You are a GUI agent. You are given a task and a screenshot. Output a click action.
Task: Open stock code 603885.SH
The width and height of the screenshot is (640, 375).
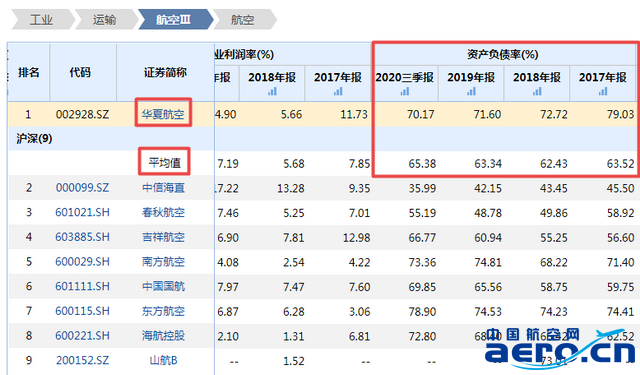(82, 237)
